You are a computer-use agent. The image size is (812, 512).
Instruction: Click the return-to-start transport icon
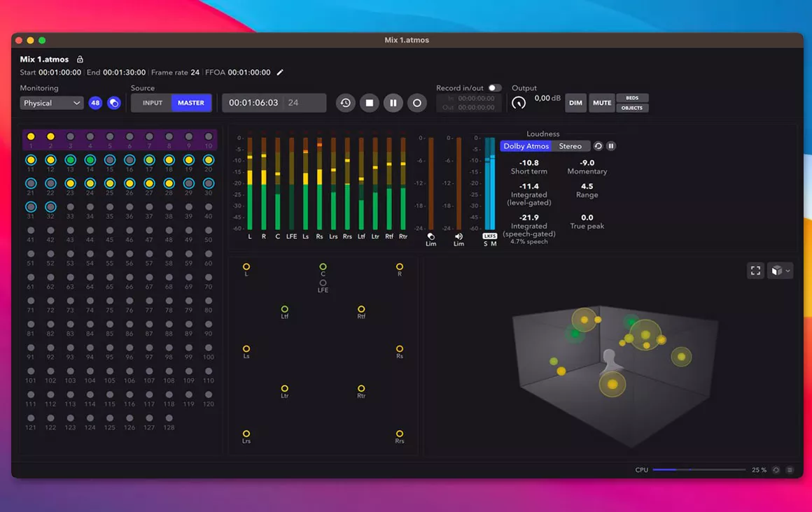(345, 103)
